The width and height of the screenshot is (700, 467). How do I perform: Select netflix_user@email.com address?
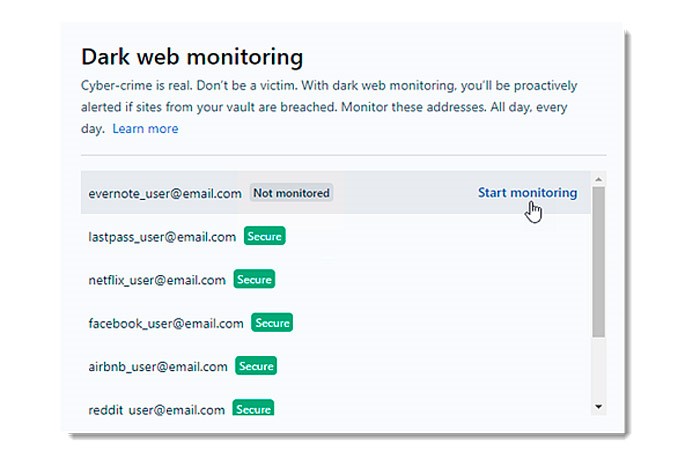click(x=157, y=280)
